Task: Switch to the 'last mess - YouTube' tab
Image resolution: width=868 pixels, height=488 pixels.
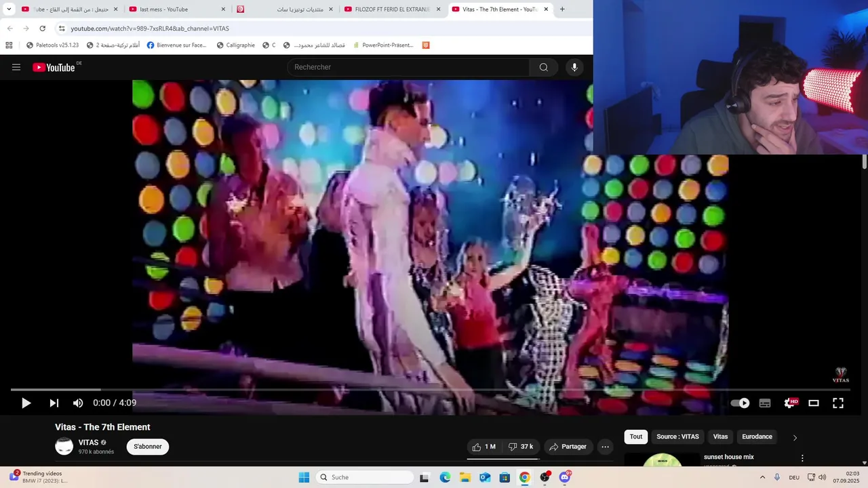Action: (x=176, y=9)
